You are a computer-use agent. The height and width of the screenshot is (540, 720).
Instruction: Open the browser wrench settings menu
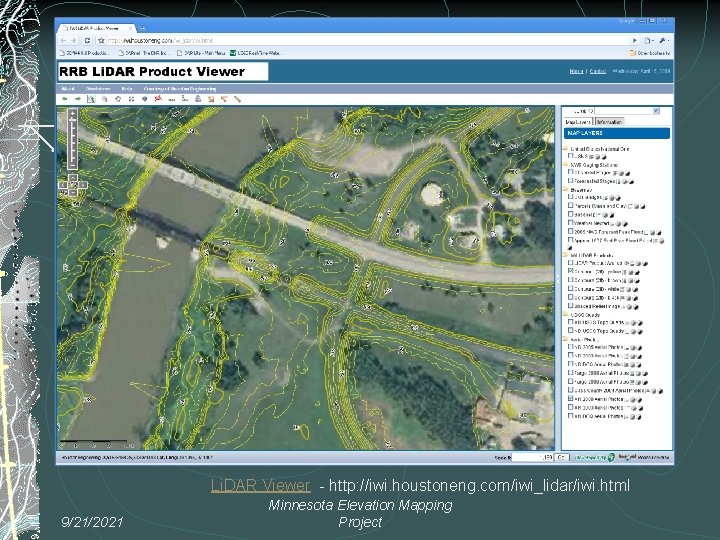tap(664, 40)
